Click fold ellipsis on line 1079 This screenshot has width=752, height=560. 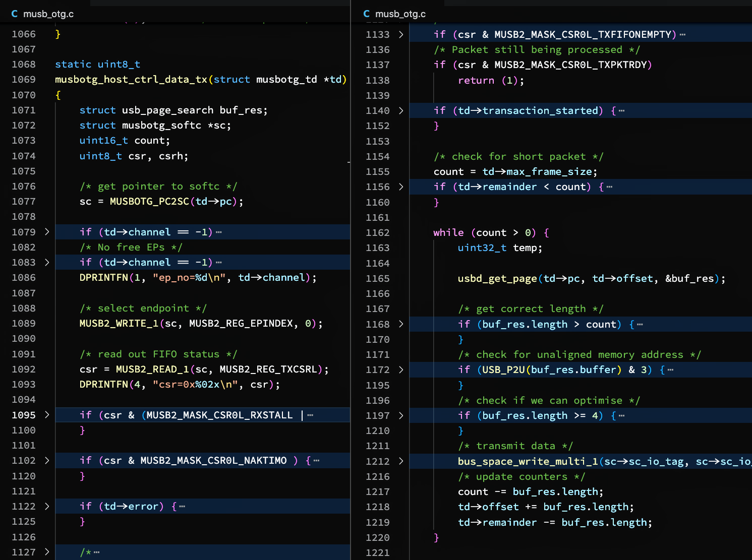[219, 232]
